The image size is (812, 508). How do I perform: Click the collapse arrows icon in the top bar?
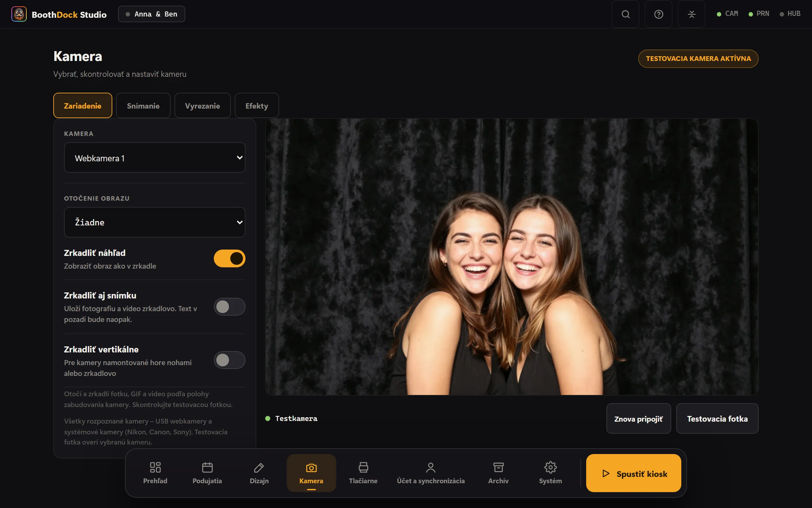pyautogui.click(x=691, y=14)
